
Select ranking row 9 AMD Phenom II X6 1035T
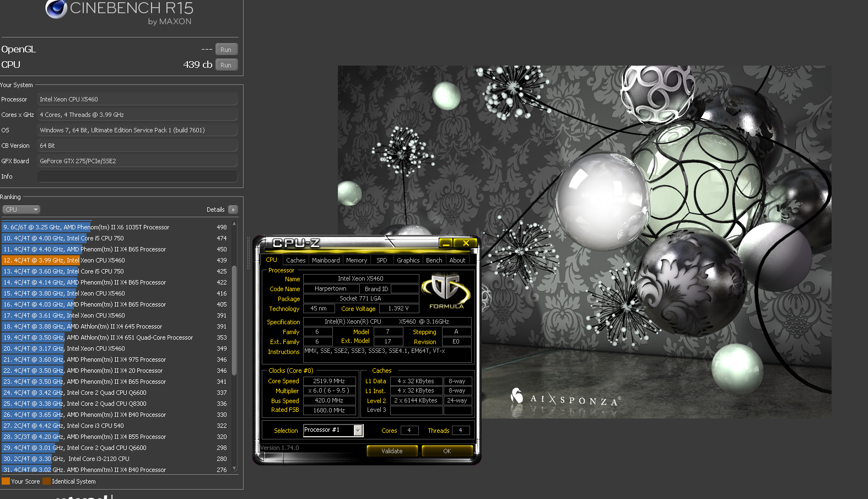pyautogui.click(x=115, y=227)
